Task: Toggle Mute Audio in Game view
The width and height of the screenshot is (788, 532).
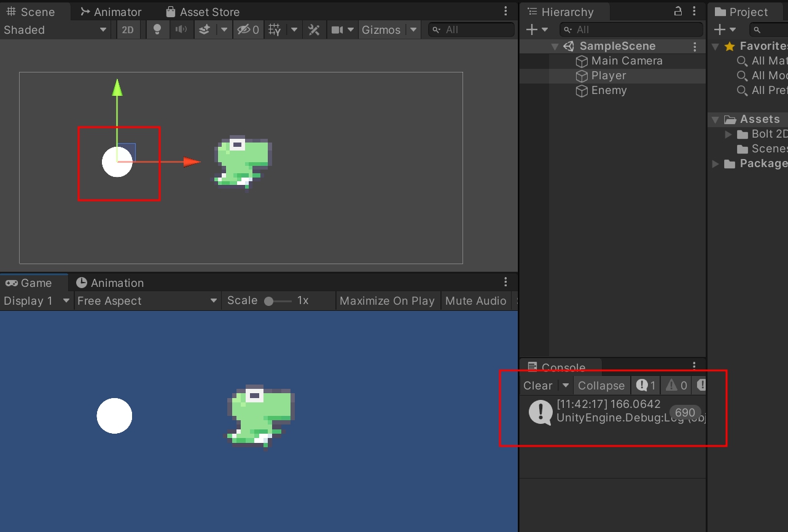Action: click(x=476, y=300)
